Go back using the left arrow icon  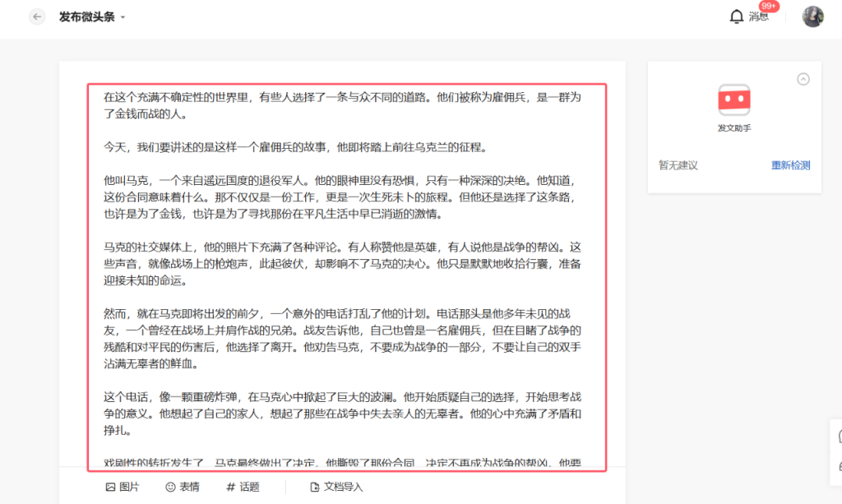[x=36, y=16]
